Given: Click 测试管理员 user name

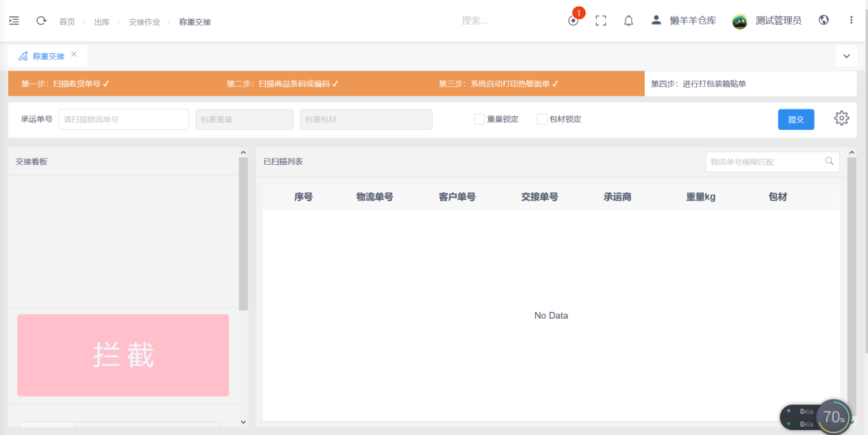Looking at the screenshot, I should pos(778,21).
